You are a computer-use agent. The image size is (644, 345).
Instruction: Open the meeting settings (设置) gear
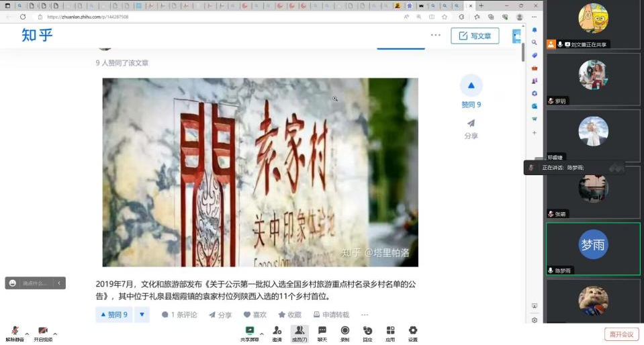(x=413, y=332)
